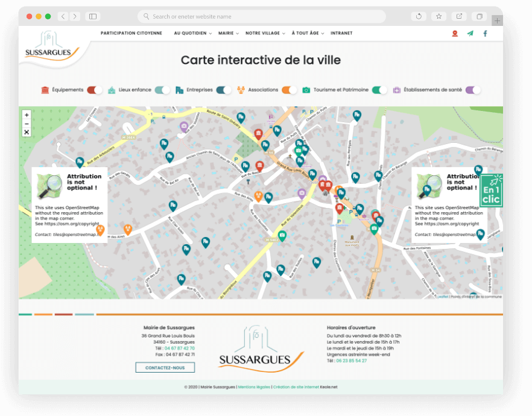Zoom in on the map
The image size is (532, 416).
(27, 115)
